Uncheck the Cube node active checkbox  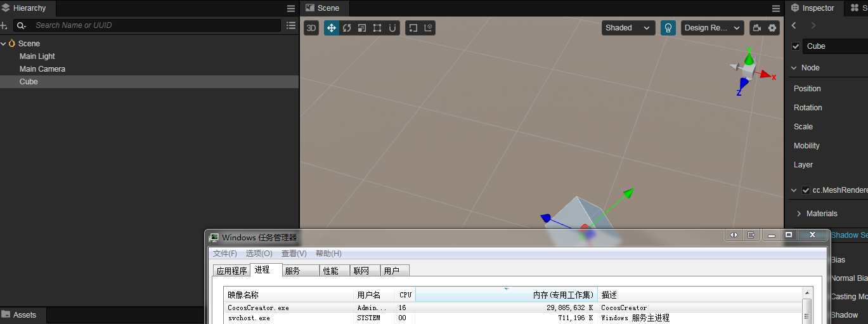pos(796,46)
